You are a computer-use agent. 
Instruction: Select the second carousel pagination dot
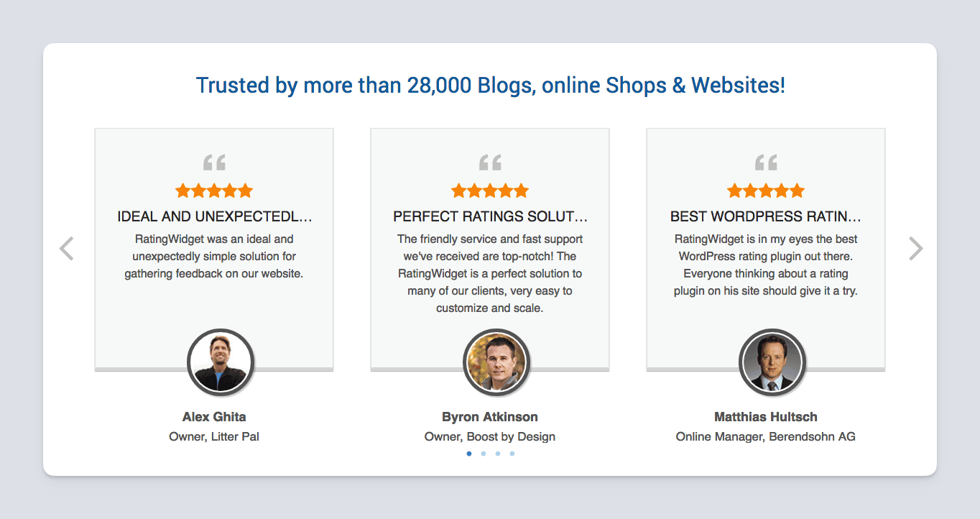tap(484, 454)
